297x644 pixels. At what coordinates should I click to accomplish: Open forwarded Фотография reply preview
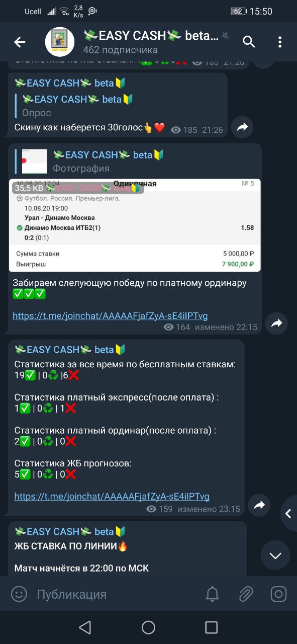90,162
